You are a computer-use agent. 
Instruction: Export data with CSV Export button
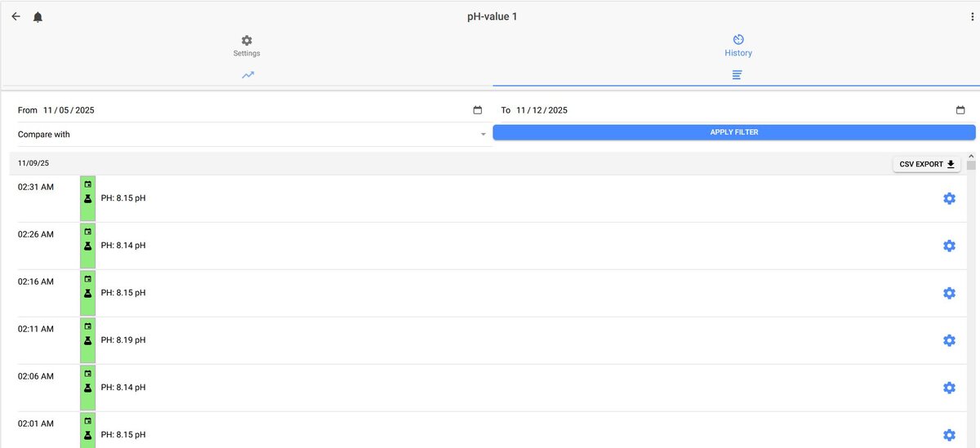(x=927, y=164)
